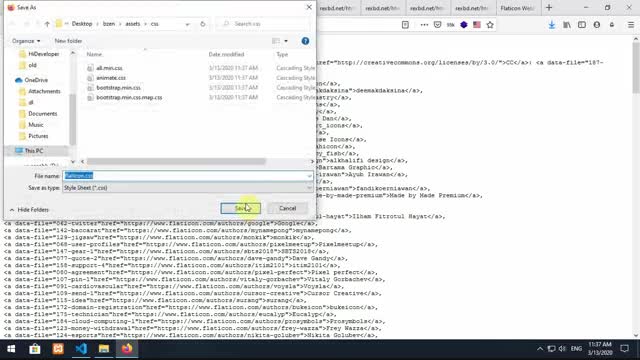Screen dimensions: 640x360
Task: Collapse folder pane with Hide Folders
Action: [29, 210]
